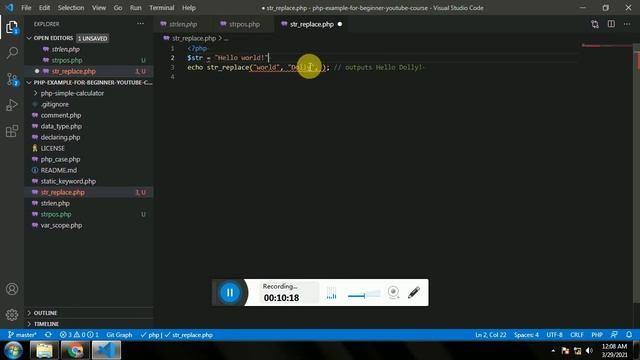Click Ln 2, Col 22 cursor position
Screen dimensions: 640x360
point(490,335)
